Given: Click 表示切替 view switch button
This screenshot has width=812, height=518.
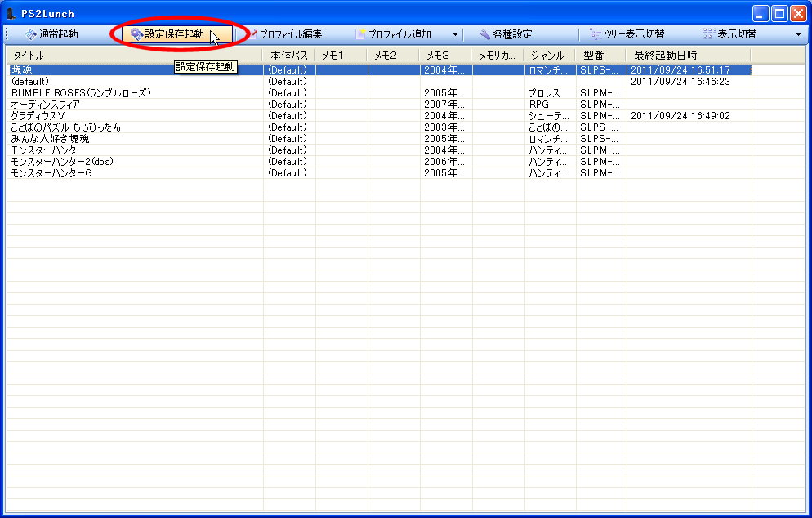Looking at the screenshot, I should pos(730,34).
